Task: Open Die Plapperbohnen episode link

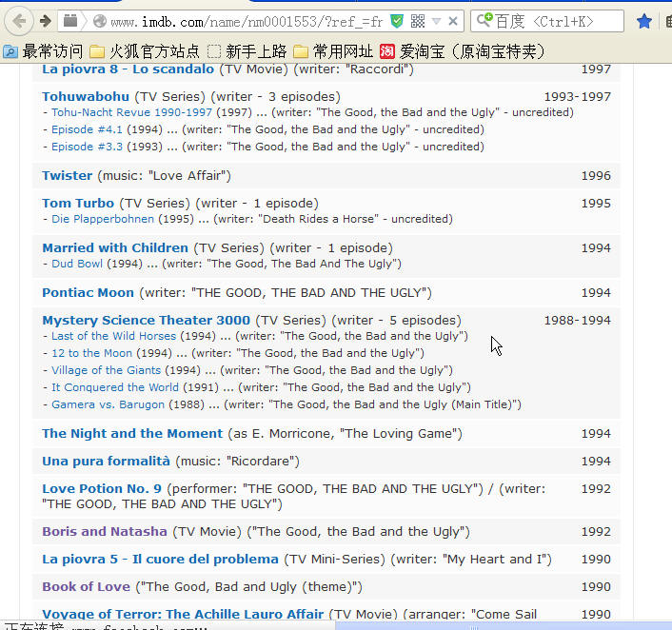Action: pyautogui.click(x=103, y=219)
